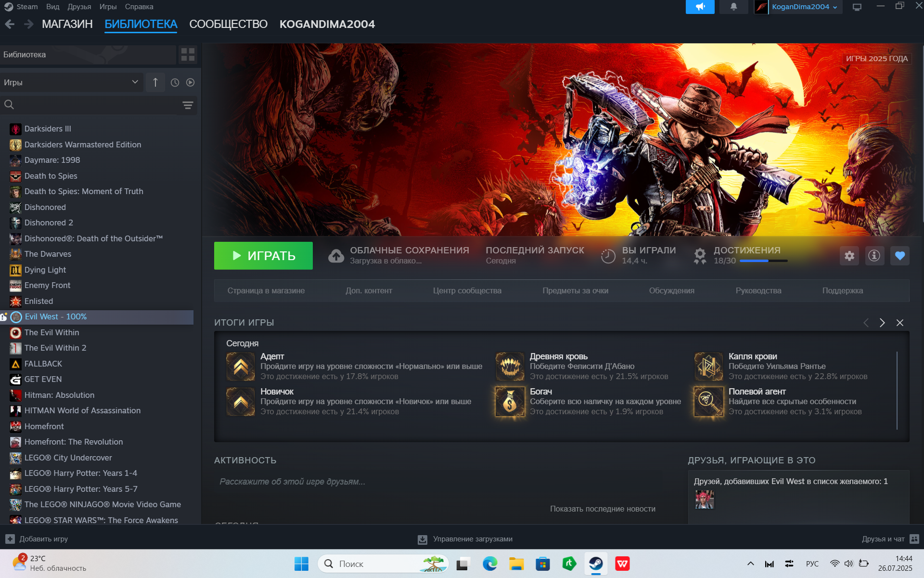
Task: Open the Steam menu
Action: pyautogui.click(x=26, y=7)
